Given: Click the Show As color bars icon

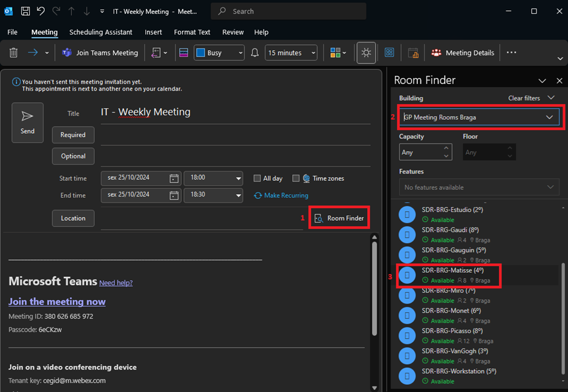Looking at the screenshot, I should 184,53.
